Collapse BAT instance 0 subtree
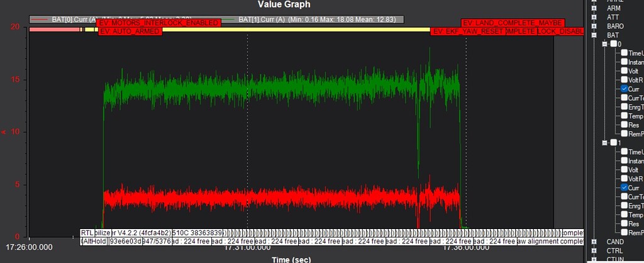The image size is (644, 263). (x=604, y=45)
